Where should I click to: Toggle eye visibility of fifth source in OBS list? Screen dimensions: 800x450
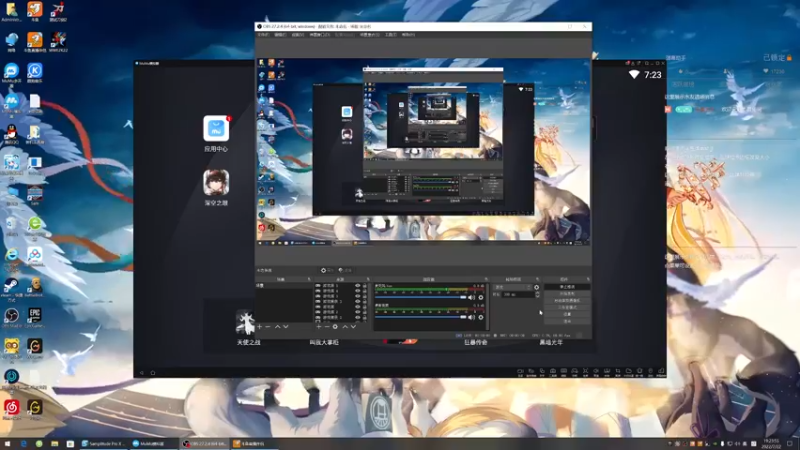[x=358, y=307]
